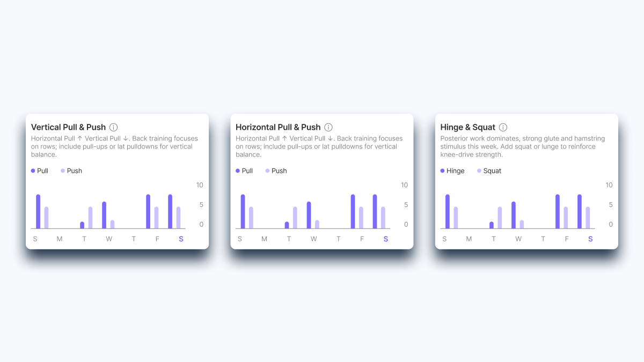Select highlighted Saturday in Hinge & Squat chart

(590, 239)
